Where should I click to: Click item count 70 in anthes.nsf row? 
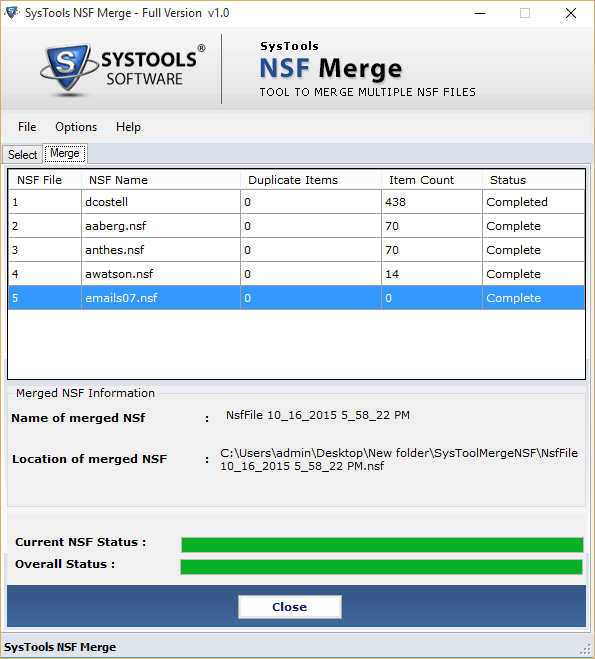(x=432, y=250)
